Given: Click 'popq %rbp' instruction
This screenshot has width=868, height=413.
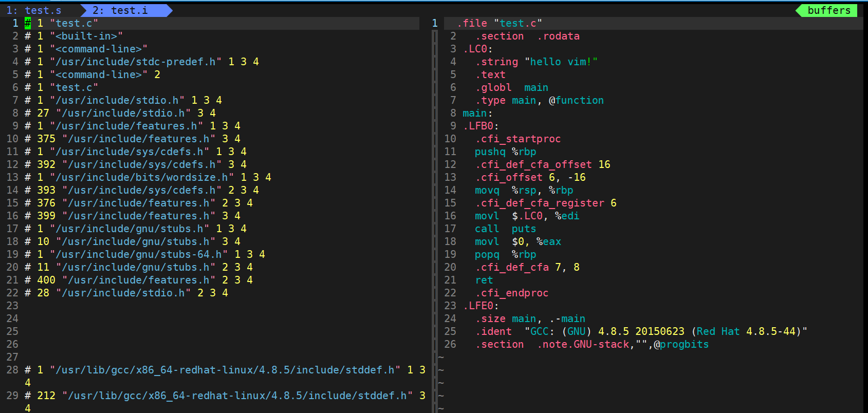Looking at the screenshot, I should point(506,254).
